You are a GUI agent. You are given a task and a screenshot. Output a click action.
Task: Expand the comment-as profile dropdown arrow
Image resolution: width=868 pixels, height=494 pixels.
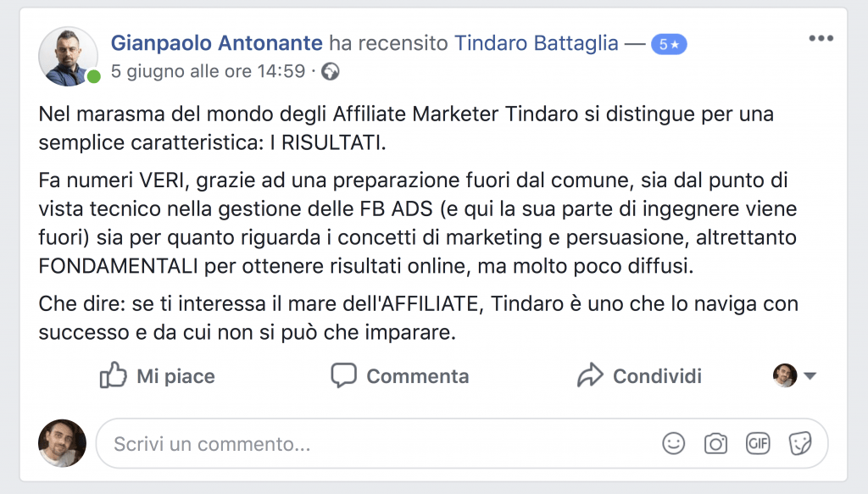click(x=810, y=376)
